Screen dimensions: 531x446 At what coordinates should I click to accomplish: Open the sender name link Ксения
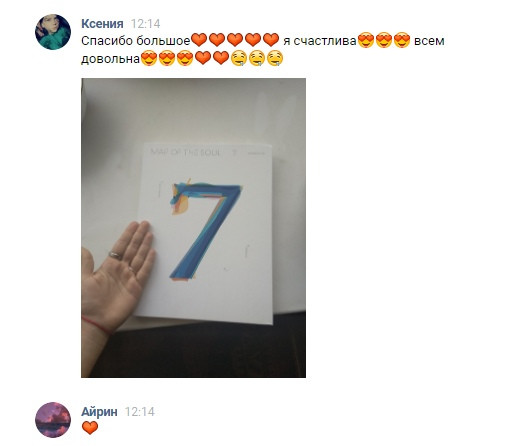[x=102, y=24]
